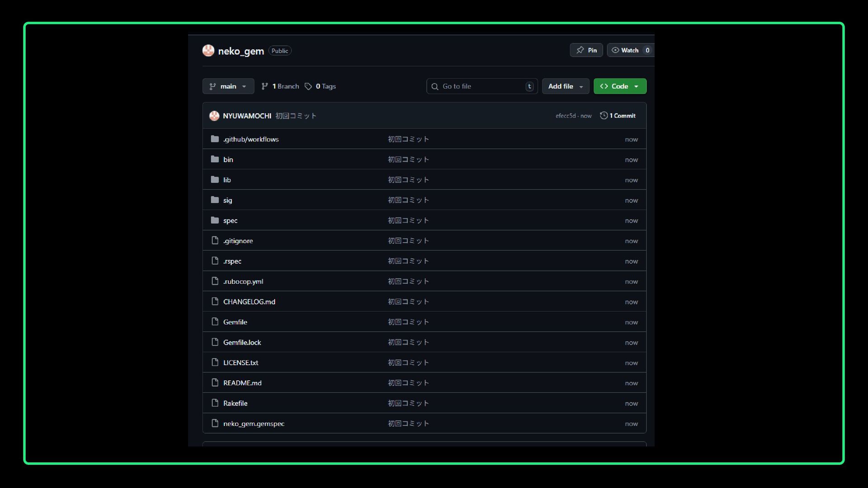Click the Pin button
The width and height of the screenshot is (868, 488).
click(x=586, y=50)
